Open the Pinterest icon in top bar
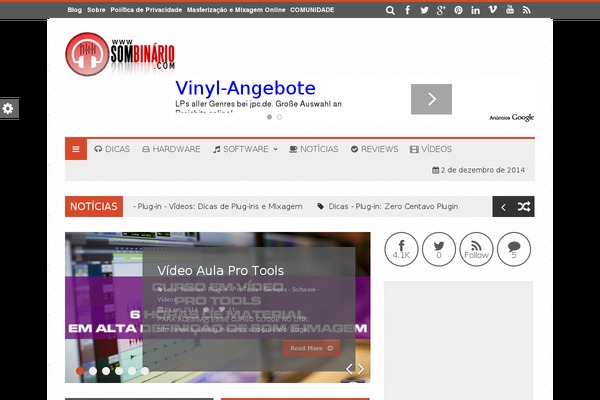The image size is (600, 400). pyautogui.click(x=458, y=10)
